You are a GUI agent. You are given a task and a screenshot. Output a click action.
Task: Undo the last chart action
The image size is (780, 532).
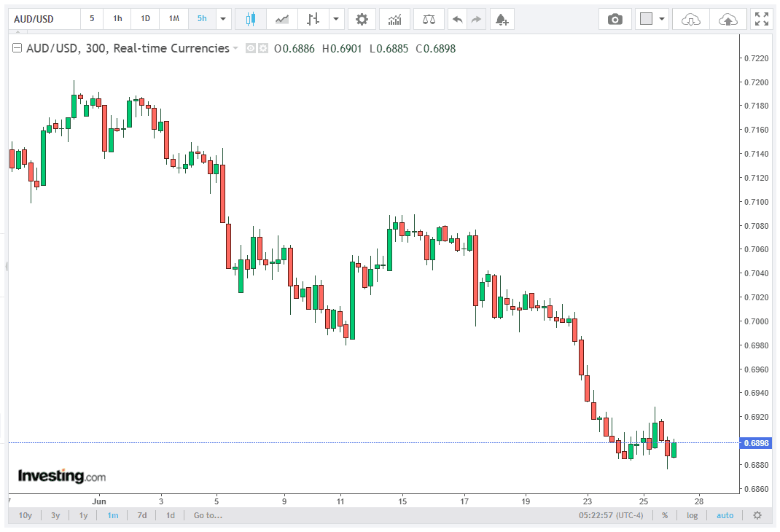(457, 20)
